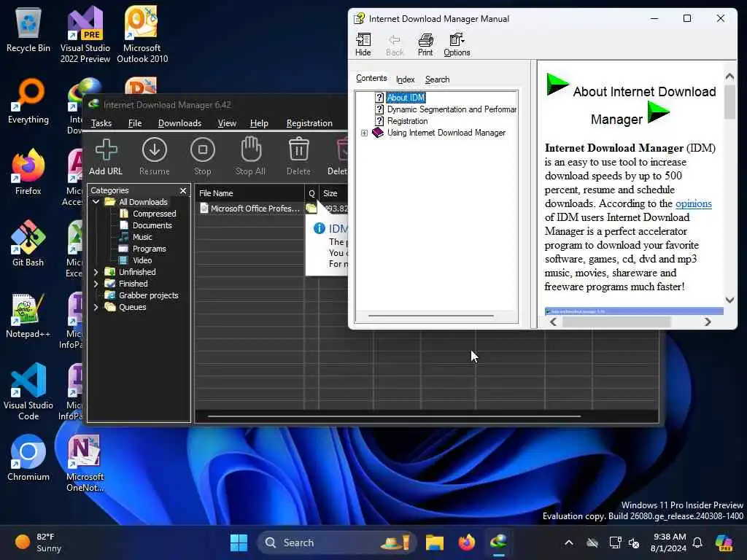Image resolution: width=747 pixels, height=560 pixels.
Task: Click Add URL in IDM toolbar
Action: [x=106, y=157]
